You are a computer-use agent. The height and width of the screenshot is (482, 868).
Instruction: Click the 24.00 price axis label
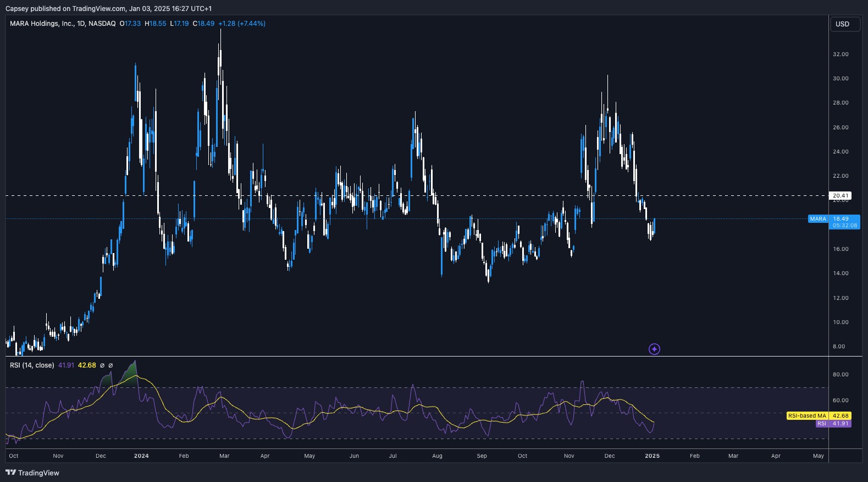click(841, 152)
